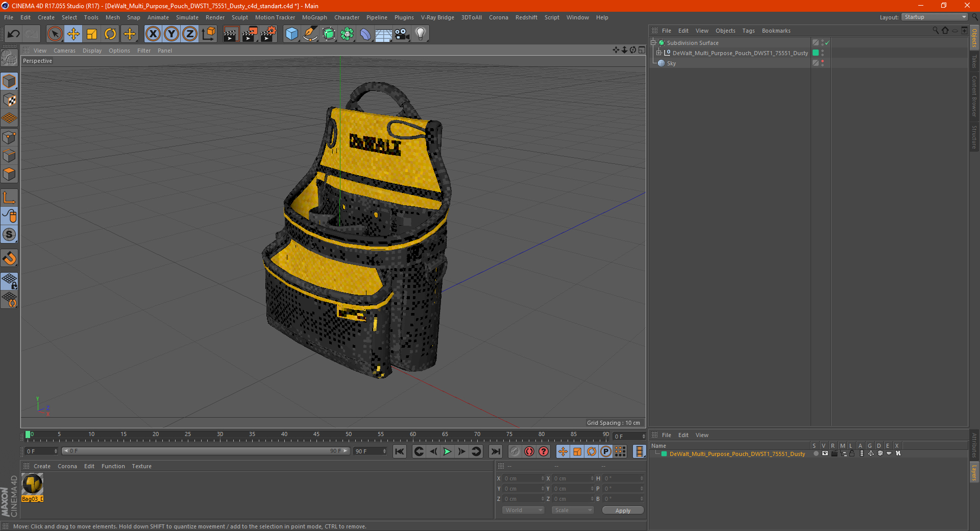Toggle Y axis lock

coord(171,34)
